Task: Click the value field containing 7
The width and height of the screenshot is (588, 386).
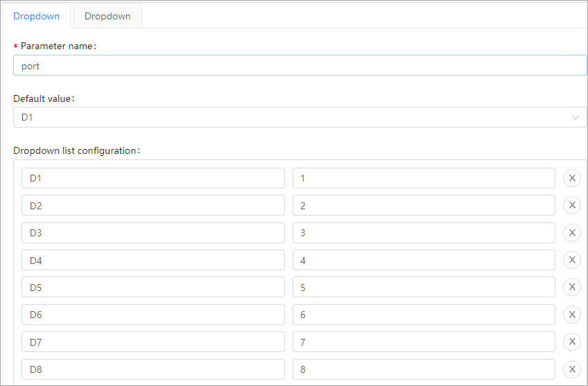Action: (x=423, y=342)
